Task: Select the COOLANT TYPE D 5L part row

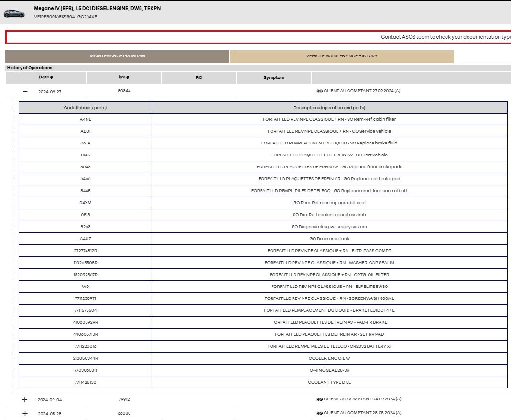Action: click(x=329, y=382)
